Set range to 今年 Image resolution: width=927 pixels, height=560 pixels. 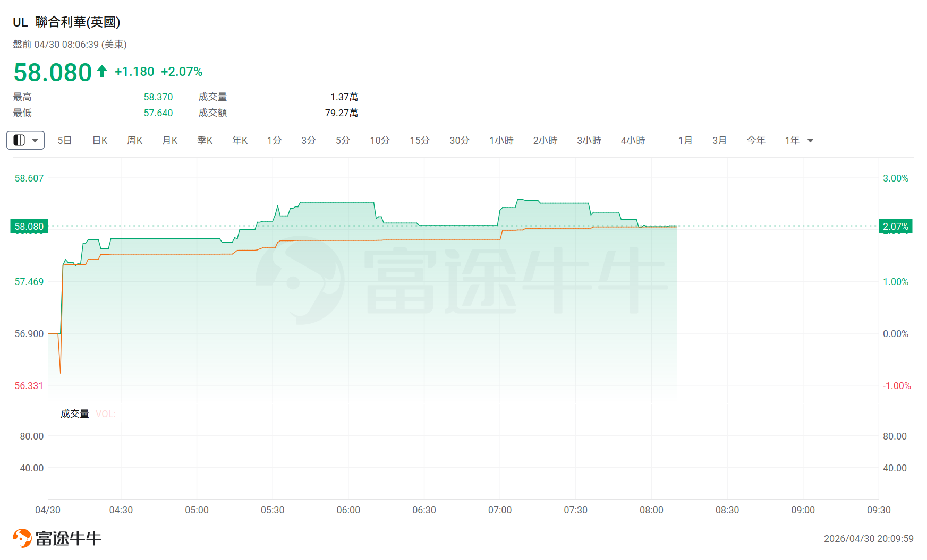756,141
